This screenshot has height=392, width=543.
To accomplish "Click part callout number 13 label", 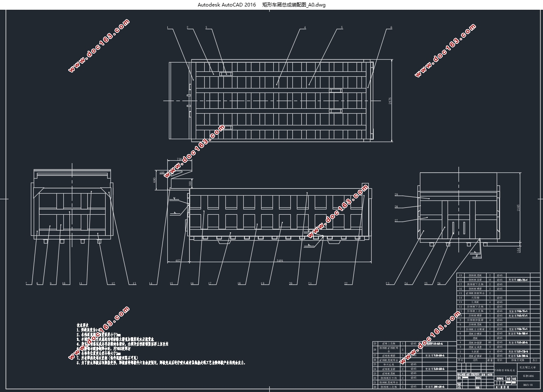I will [134, 283].
